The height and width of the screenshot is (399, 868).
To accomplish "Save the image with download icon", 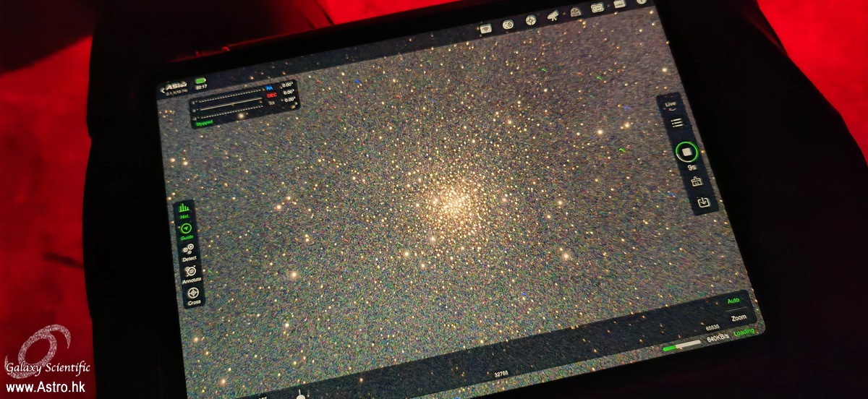I will tap(704, 203).
